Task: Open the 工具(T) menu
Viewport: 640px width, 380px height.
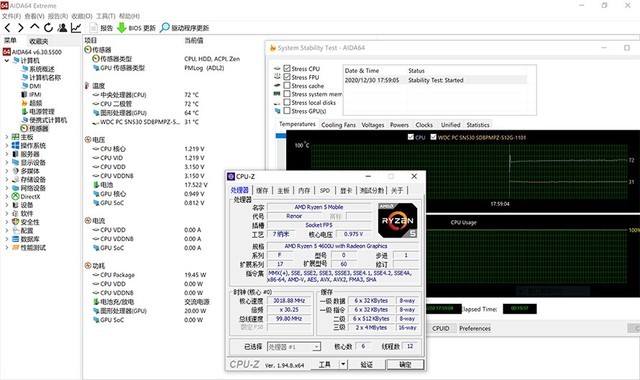Action: pyautogui.click(x=106, y=16)
